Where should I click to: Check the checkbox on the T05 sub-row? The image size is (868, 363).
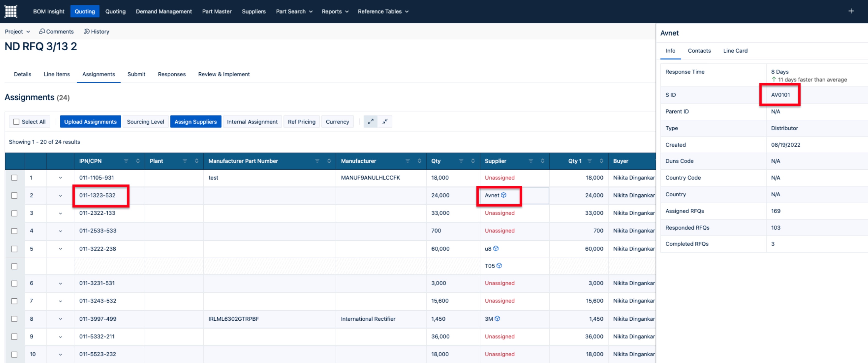click(14, 266)
